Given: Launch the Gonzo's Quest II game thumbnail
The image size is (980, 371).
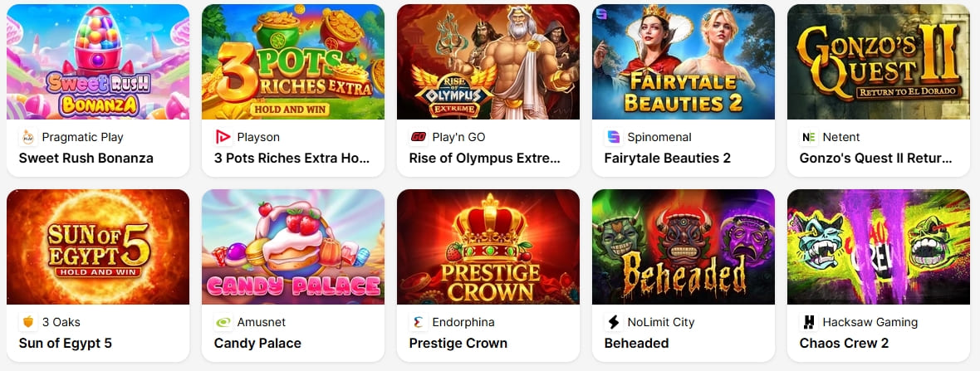Looking at the screenshot, I should 879,62.
